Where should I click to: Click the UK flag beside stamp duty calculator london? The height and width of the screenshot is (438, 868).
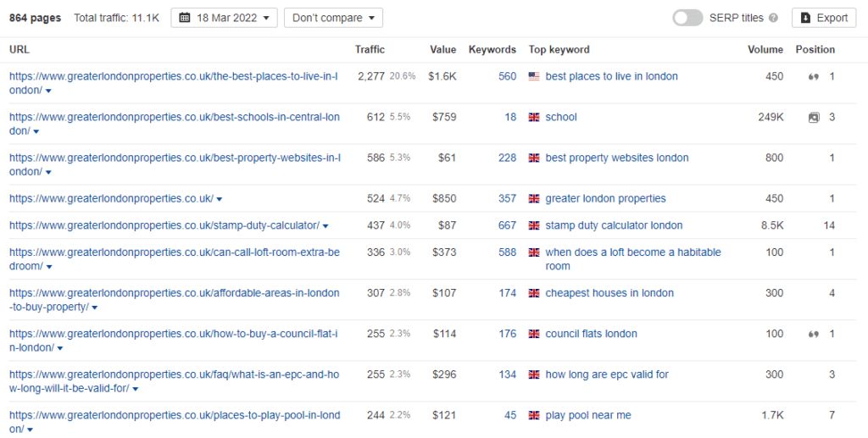click(x=534, y=225)
